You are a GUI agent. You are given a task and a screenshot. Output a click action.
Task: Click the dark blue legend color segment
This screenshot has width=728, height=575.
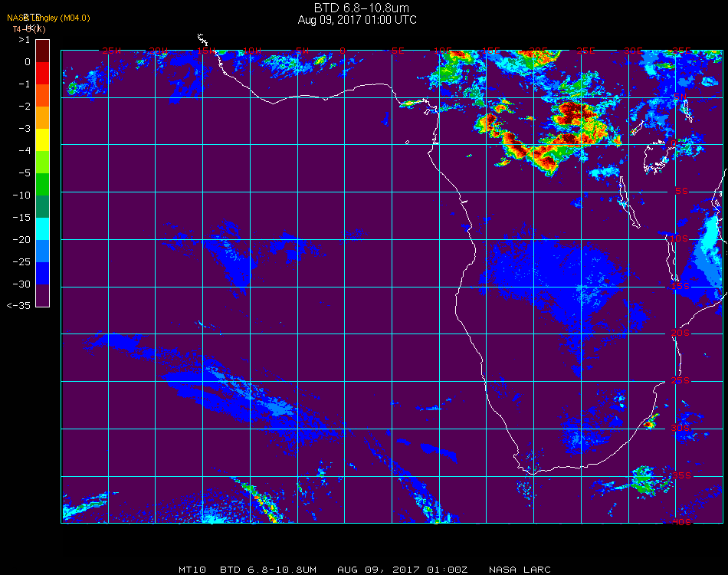pyautogui.click(x=42, y=274)
